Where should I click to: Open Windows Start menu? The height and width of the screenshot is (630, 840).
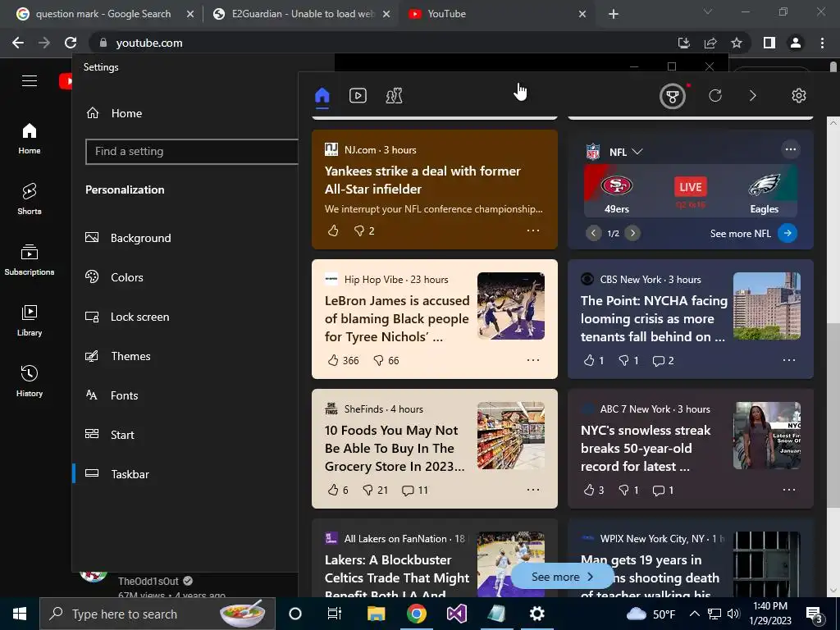[x=20, y=614]
